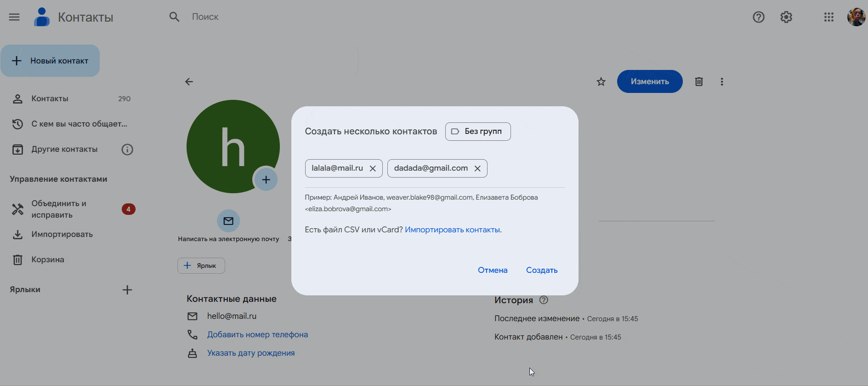This screenshot has height=386, width=868.
Task: Click the Контакт добавлен history entry
Action: pyautogui.click(x=557, y=337)
